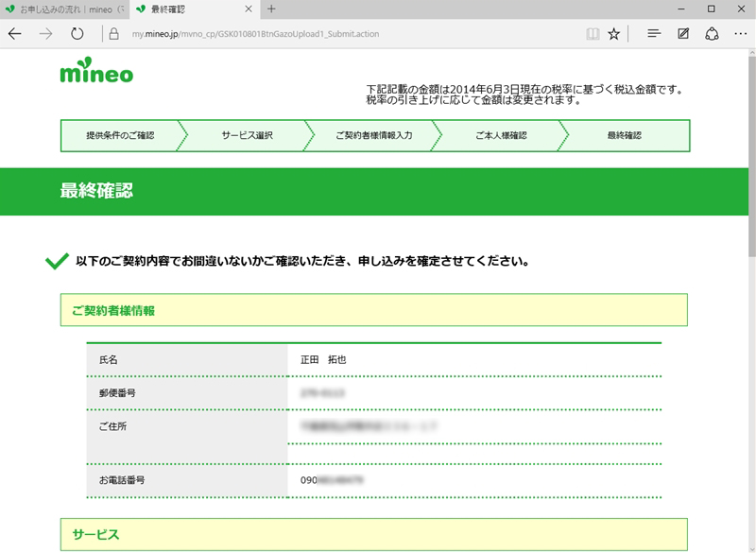Go back to the previous page

point(15,34)
